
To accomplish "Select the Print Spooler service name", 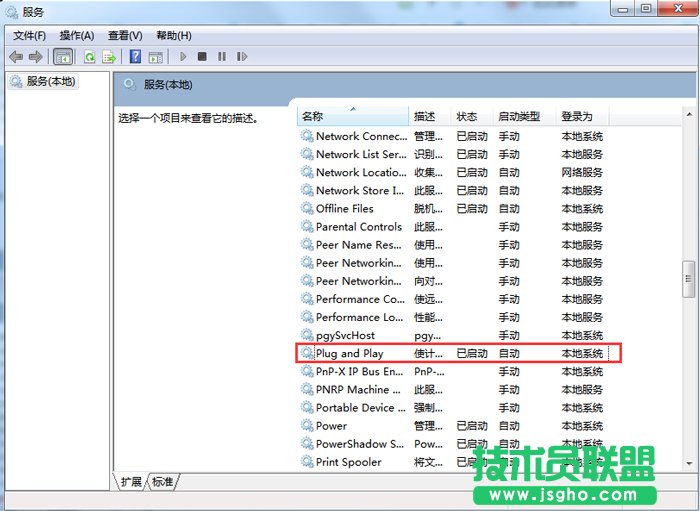I will [349, 462].
